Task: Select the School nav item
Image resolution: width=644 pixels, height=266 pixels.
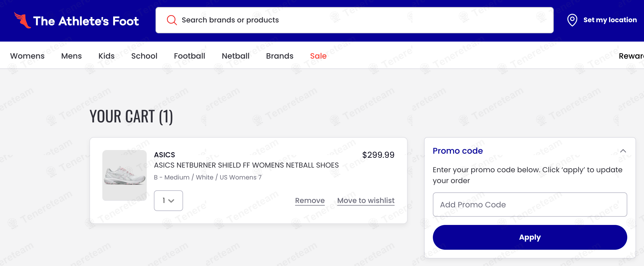Action: point(144,56)
